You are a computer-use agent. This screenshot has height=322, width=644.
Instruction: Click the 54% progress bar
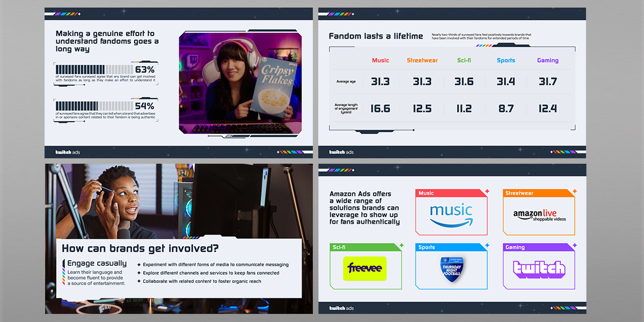click(93, 106)
